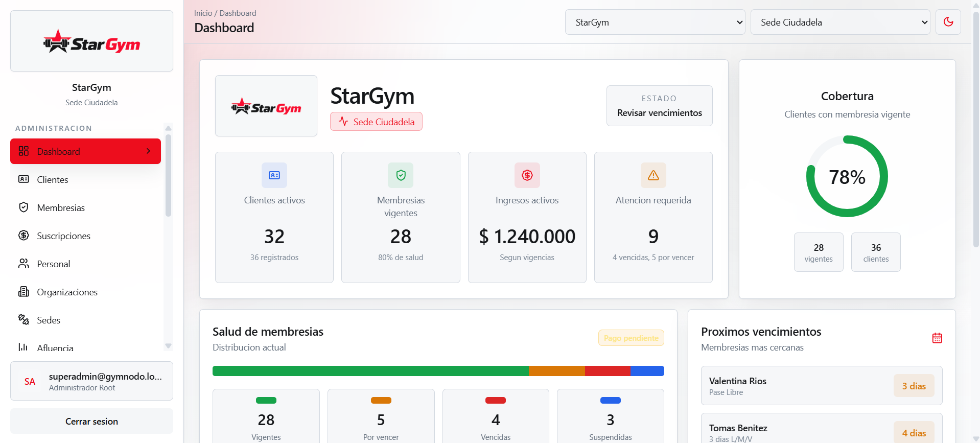
Task: Click the Membresias shield icon in sidebar
Action: [x=24, y=207]
